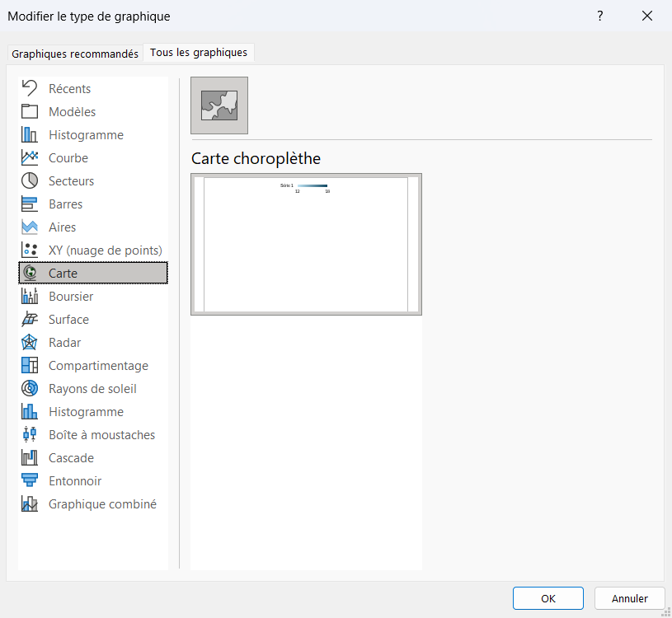Open the Tous les graphiques tab
672x618 pixels.
199,52
